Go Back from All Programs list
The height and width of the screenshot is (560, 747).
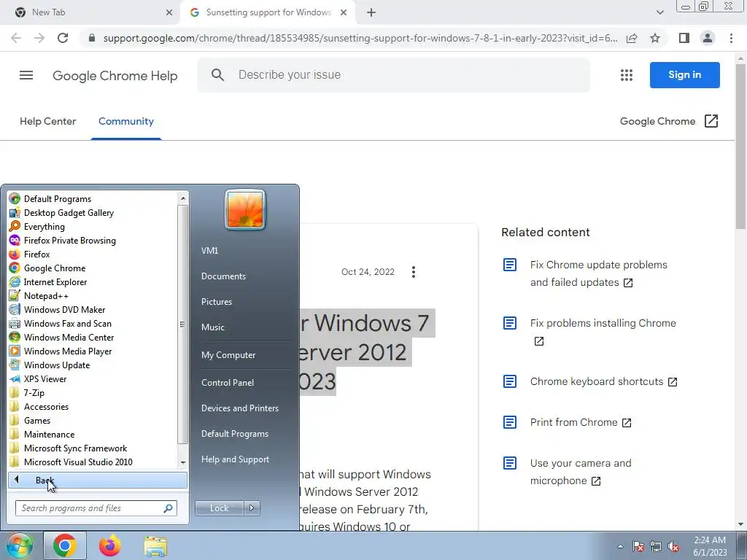click(x=98, y=481)
